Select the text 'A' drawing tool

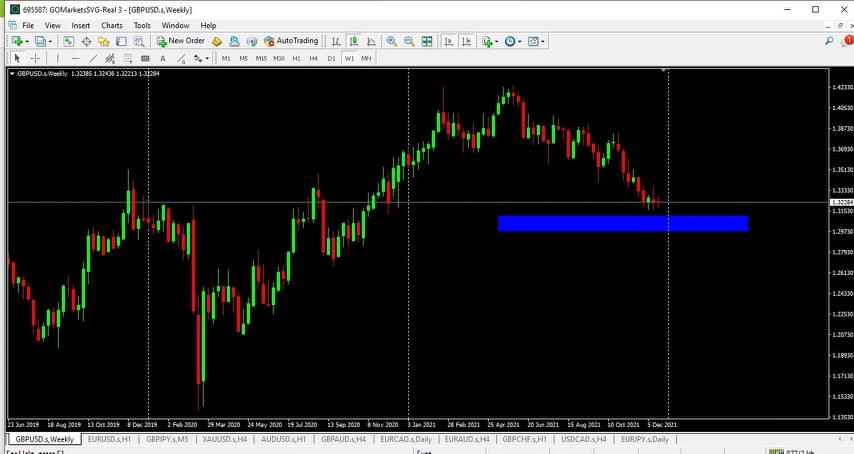[162, 58]
